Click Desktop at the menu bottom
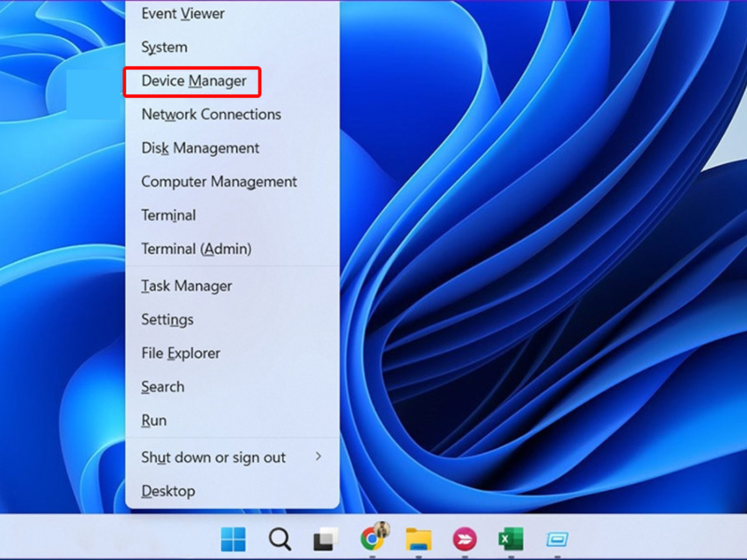747x560 pixels. tap(168, 491)
